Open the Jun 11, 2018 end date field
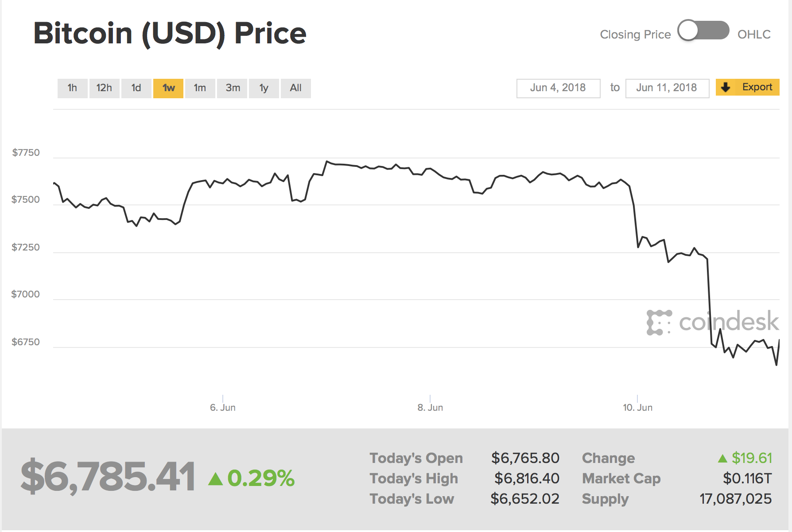Viewport: 792px width, 532px height. coord(667,88)
